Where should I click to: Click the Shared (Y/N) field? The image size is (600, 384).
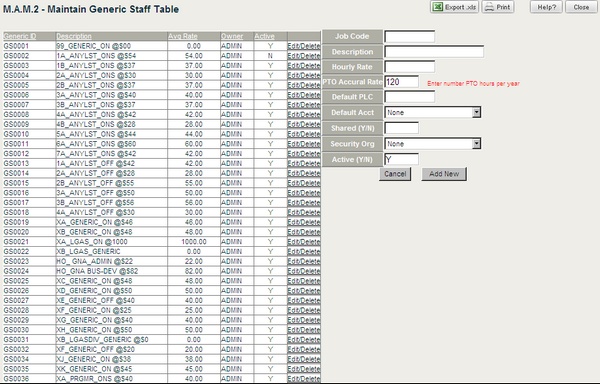tap(401, 128)
